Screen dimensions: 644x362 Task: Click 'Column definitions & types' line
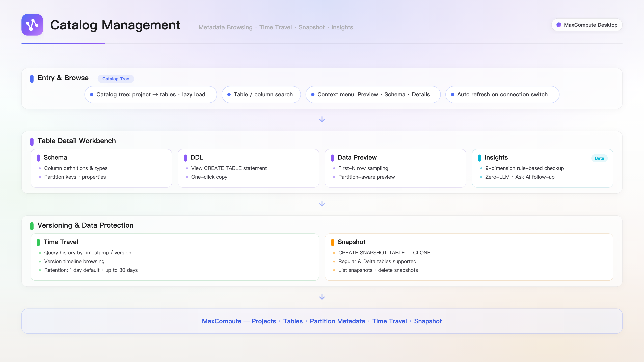tap(76, 168)
